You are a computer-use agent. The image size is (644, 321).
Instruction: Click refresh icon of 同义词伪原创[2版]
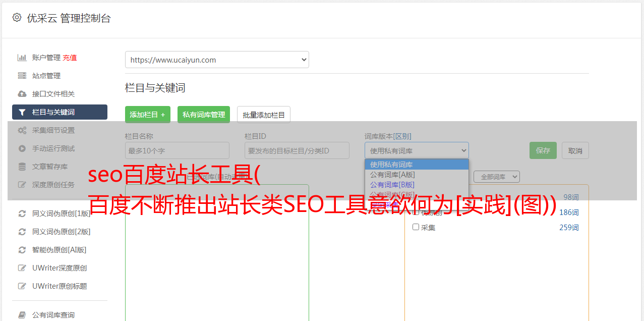(x=22, y=232)
